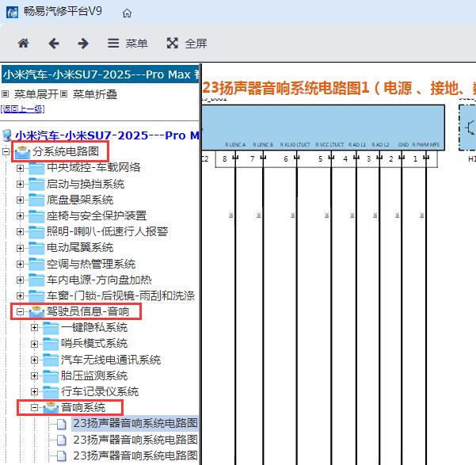This screenshot has width=476, height=465.
Task: Collapse the 分系统电路图 tree node
Action: click(6, 151)
